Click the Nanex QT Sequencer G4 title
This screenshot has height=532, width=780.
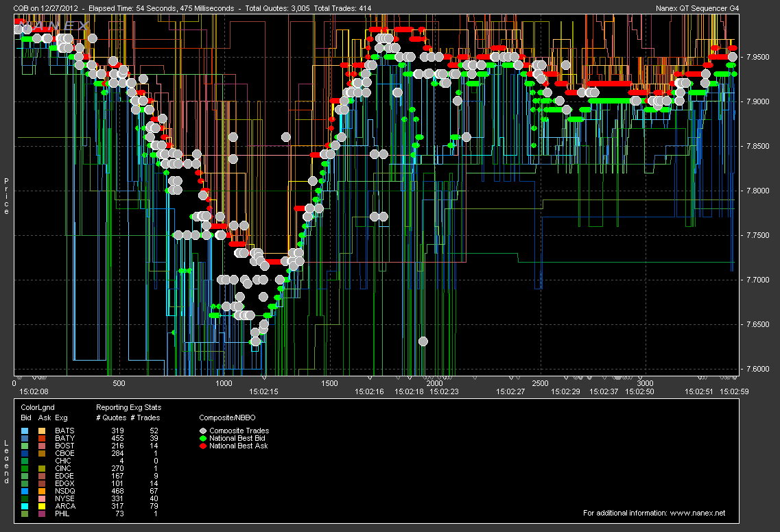click(x=698, y=8)
